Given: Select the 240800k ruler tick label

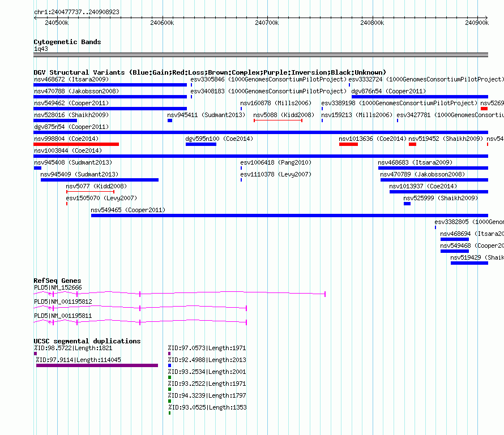Looking at the screenshot, I should click(372, 23).
